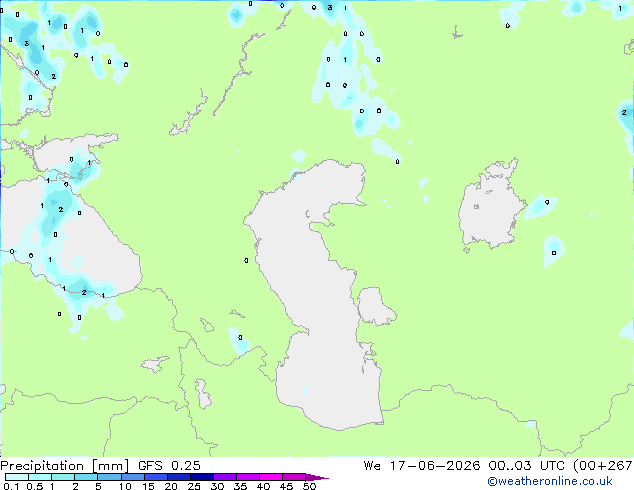The image size is (634, 490).
Task: Click the Caspian Sea on the map
Action: (x=311, y=291)
